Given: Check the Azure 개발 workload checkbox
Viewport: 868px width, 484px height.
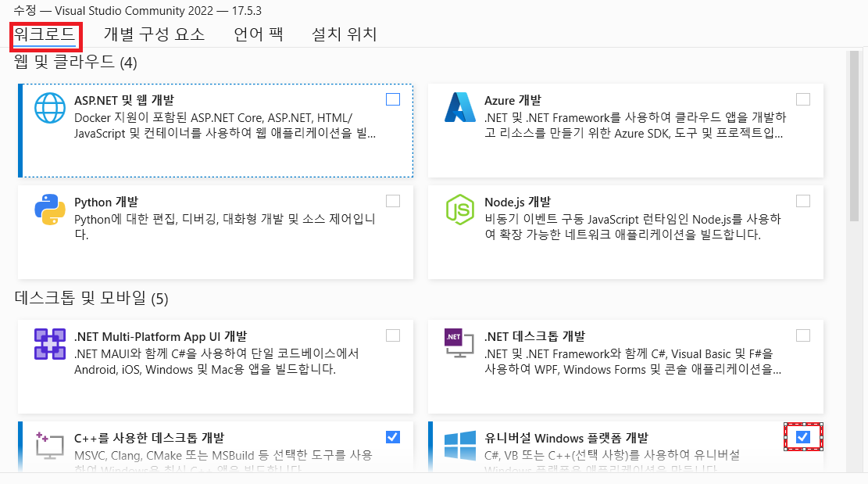Looking at the screenshot, I should pyautogui.click(x=803, y=99).
